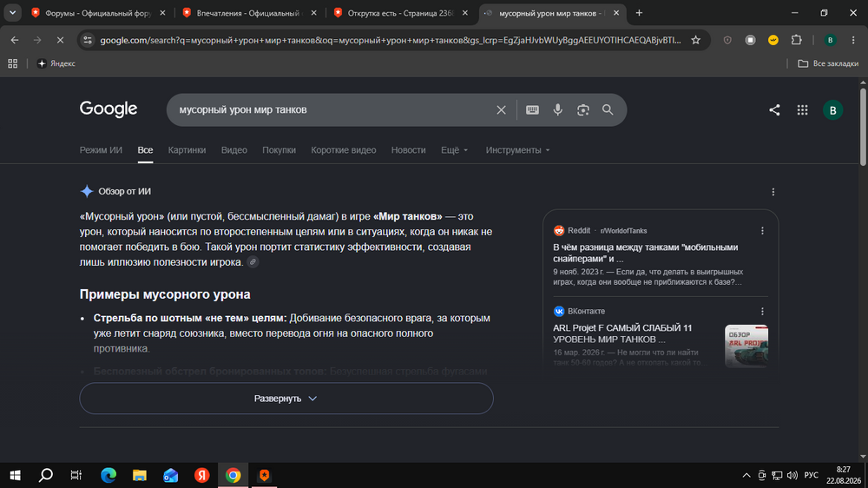Launch Microsoft Edge from the taskbar
Image resolution: width=868 pixels, height=488 pixels.
pyautogui.click(x=108, y=475)
